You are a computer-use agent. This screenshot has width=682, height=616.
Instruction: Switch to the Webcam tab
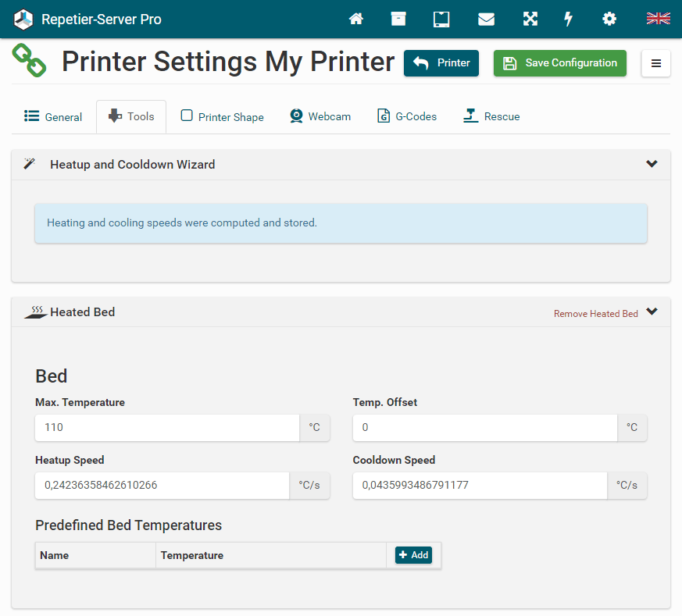pyautogui.click(x=320, y=117)
